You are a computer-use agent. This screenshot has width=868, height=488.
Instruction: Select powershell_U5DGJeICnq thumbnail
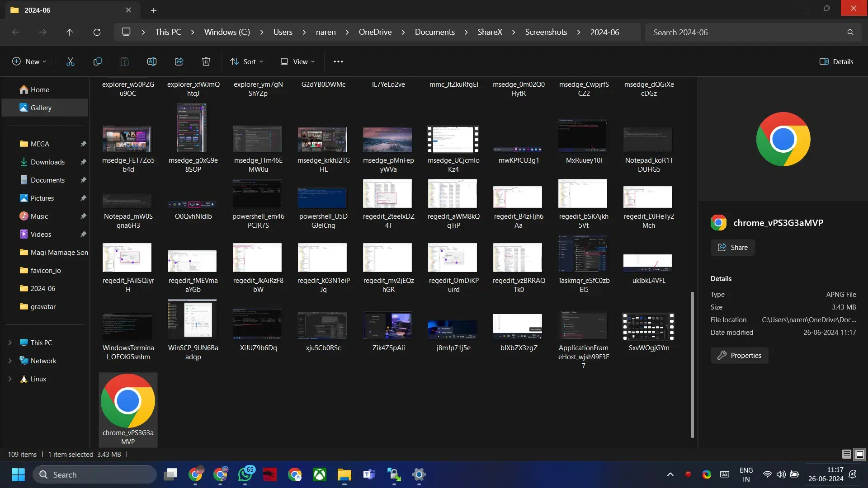coord(322,197)
